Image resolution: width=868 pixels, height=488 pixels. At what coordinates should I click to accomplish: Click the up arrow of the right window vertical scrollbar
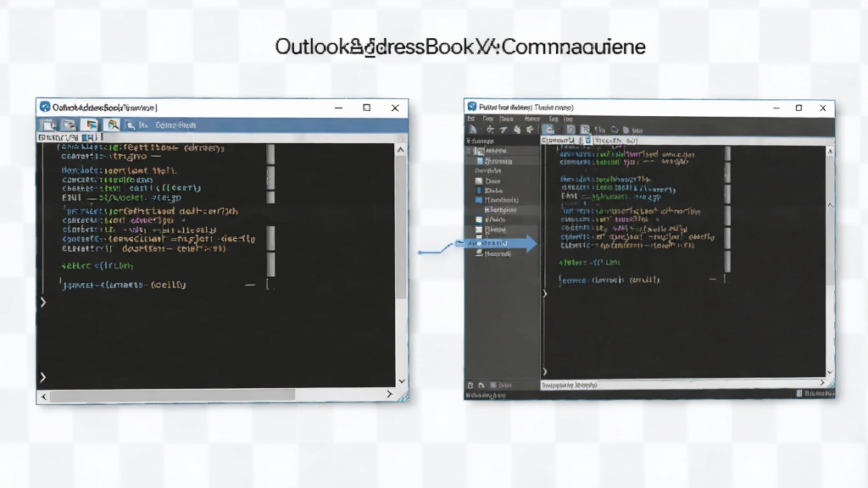tap(830, 151)
